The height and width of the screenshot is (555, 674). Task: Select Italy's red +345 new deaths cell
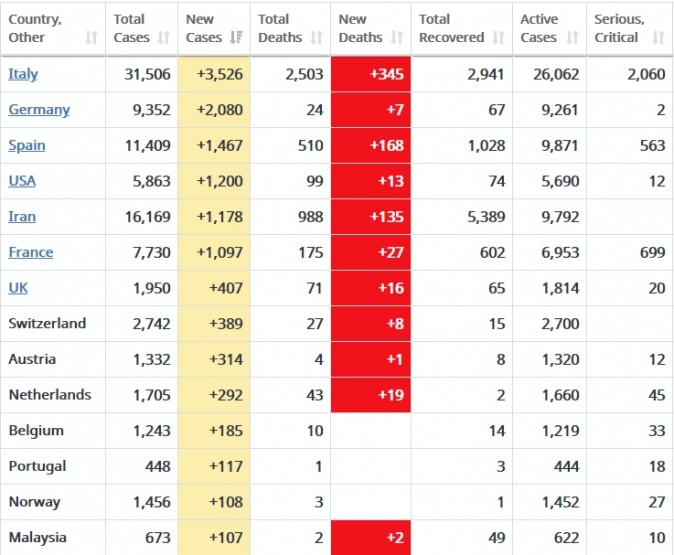[x=370, y=74]
